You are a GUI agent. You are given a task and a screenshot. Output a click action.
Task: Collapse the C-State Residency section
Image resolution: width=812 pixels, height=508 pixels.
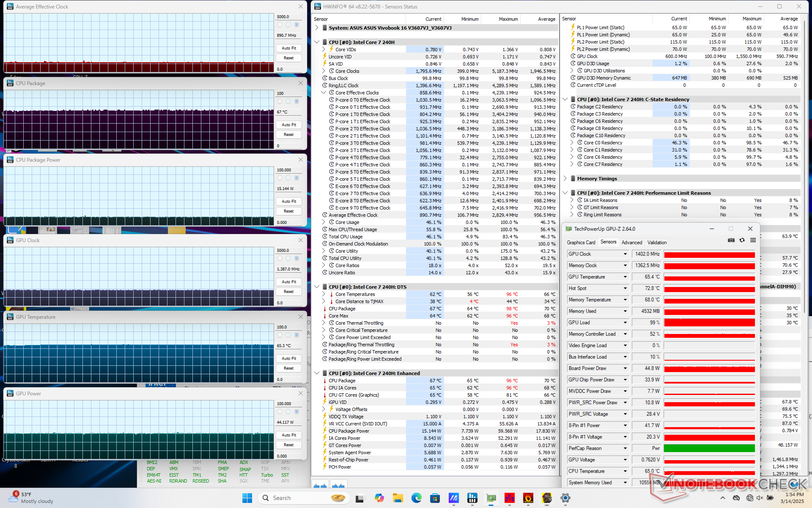(565, 99)
